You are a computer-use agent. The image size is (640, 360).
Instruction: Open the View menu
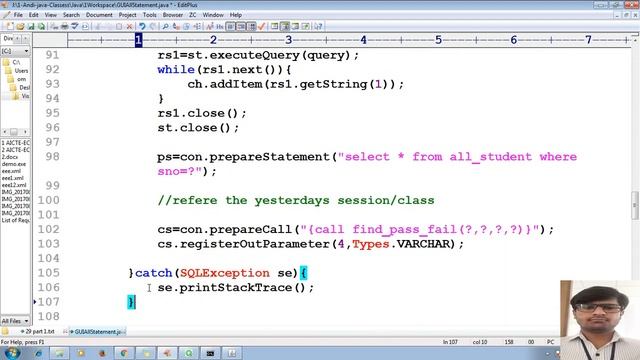tap(51, 15)
